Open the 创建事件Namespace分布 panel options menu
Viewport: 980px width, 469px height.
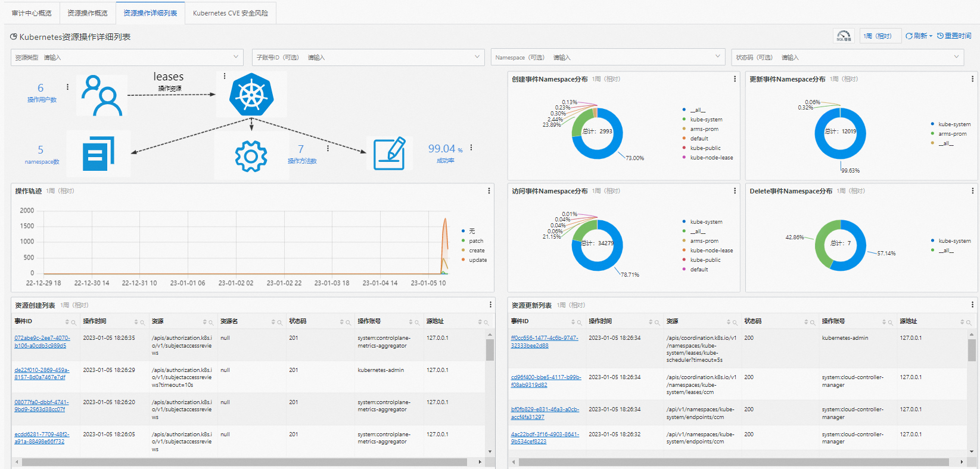[x=735, y=79]
